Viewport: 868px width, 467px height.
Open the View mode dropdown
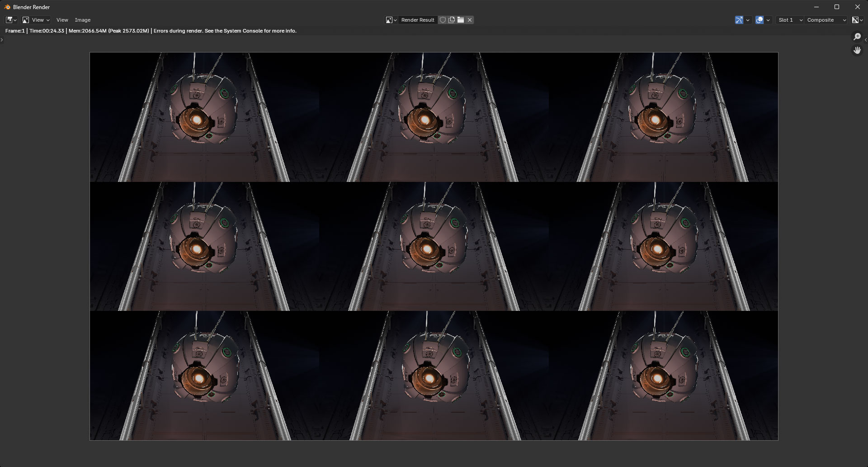36,20
